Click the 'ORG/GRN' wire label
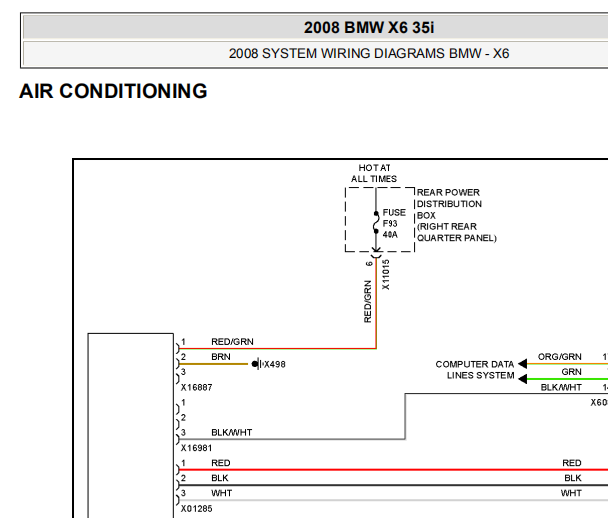Screen dimensions: 608x518 click(560, 357)
